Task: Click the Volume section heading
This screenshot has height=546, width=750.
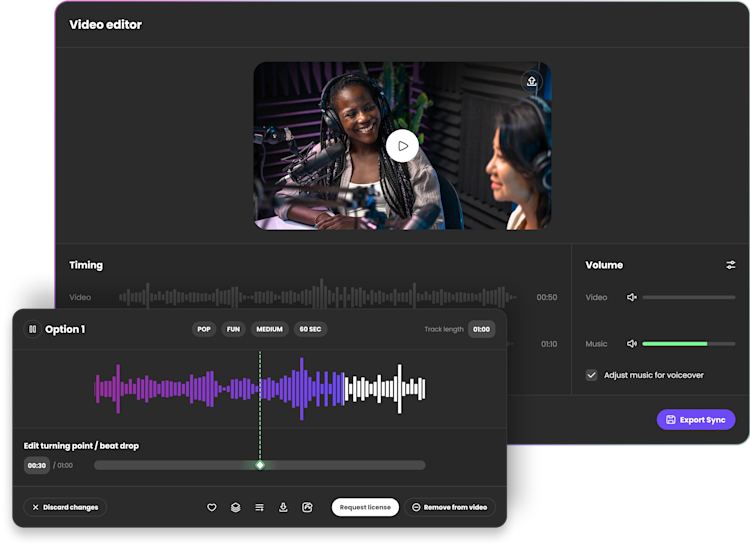Action: click(x=604, y=265)
